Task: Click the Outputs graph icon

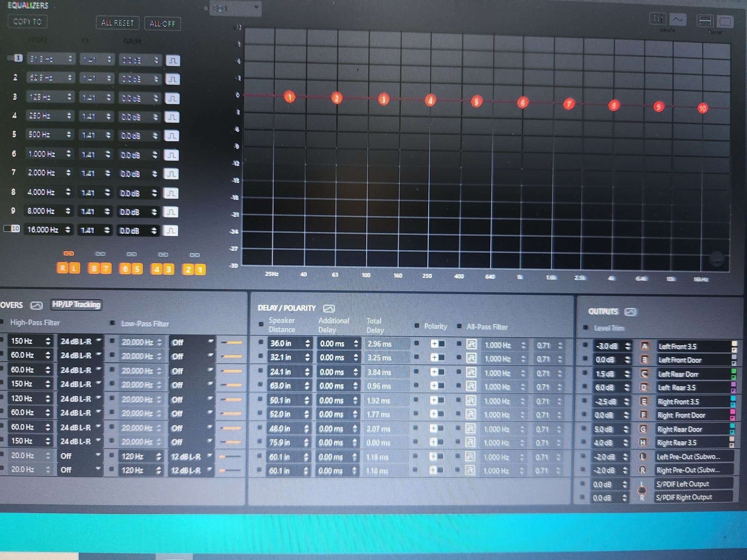Action: tap(630, 312)
